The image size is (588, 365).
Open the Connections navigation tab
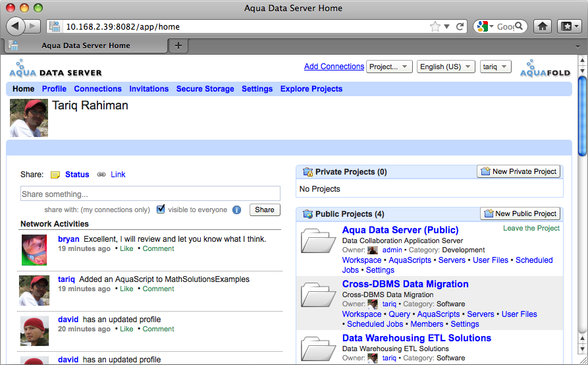point(98,89)
